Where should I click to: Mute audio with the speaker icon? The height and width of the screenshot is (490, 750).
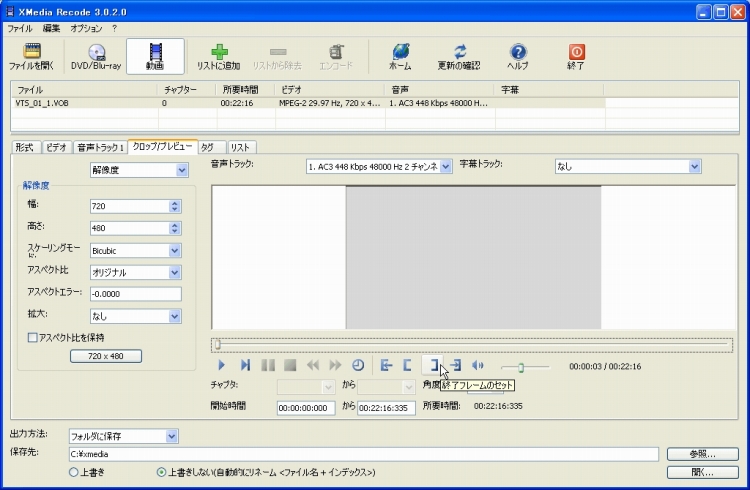(478, 366)
